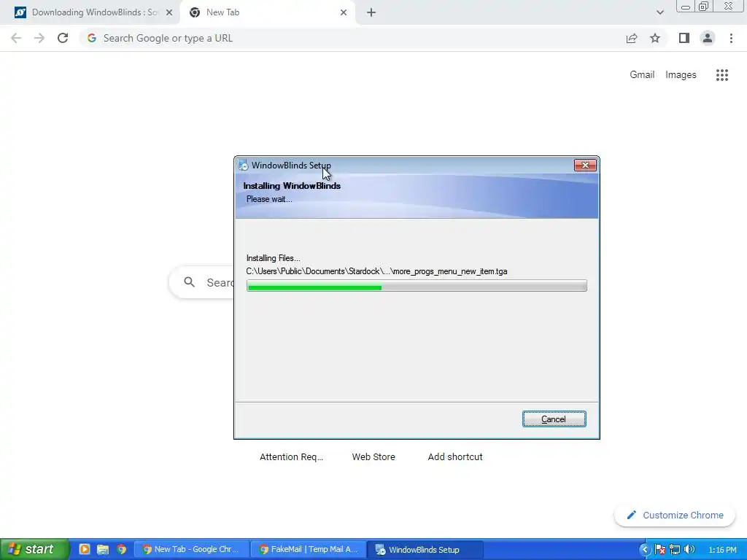Click the installation progress bar
747x560 pixels.
417,286
